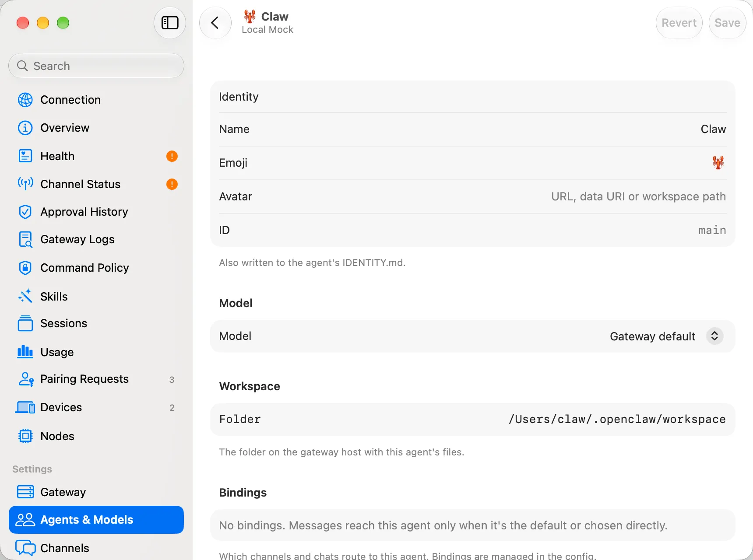This screenshot has height=560, width=753.
Task: Click the Overview info icon
Action: pos(25,128)
